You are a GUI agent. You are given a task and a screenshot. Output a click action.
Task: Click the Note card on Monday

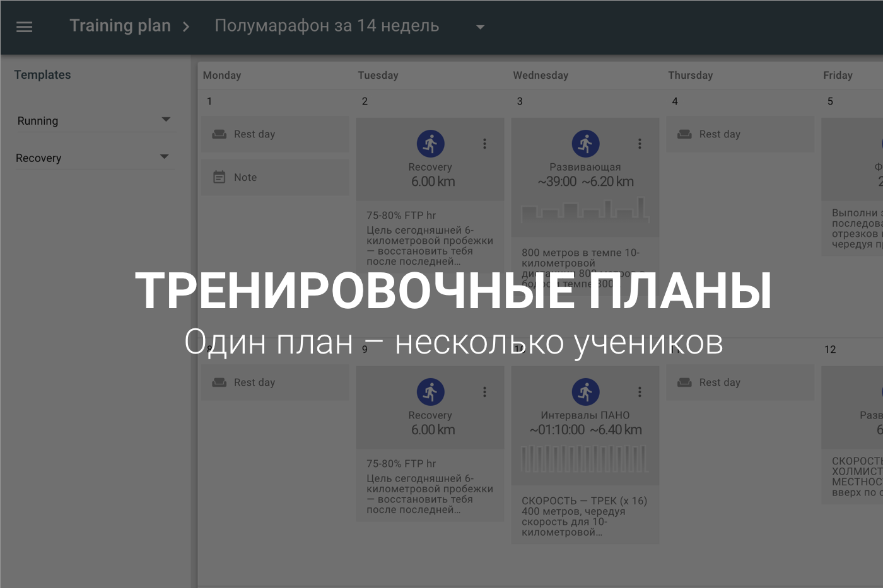pyautogui.click(x=274, y=177)
